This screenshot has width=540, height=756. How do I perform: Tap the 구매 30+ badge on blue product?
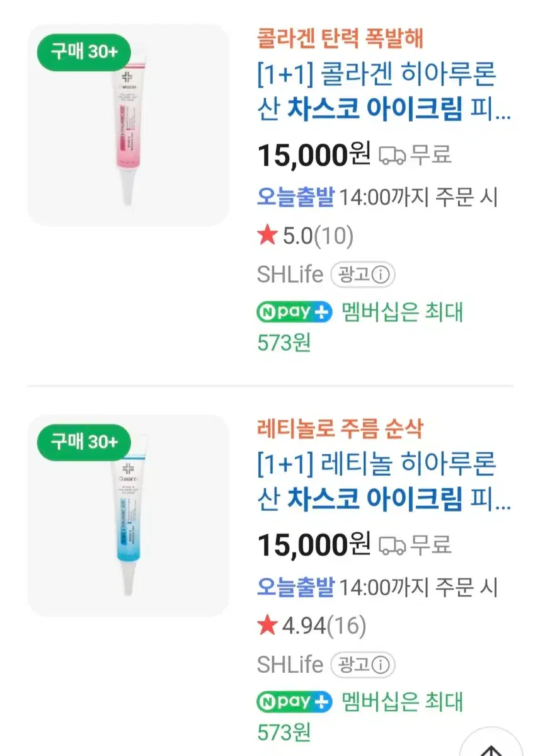[x=84, y=442]
